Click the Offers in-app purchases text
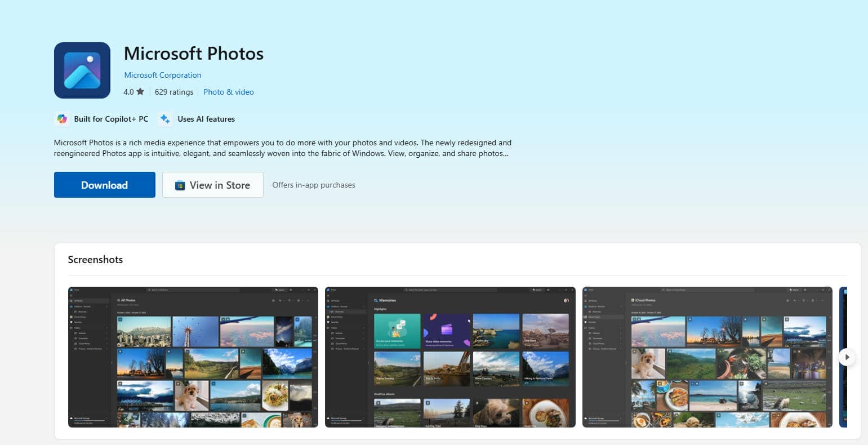The width and height of the screenshot is (868, 445). 314,185
